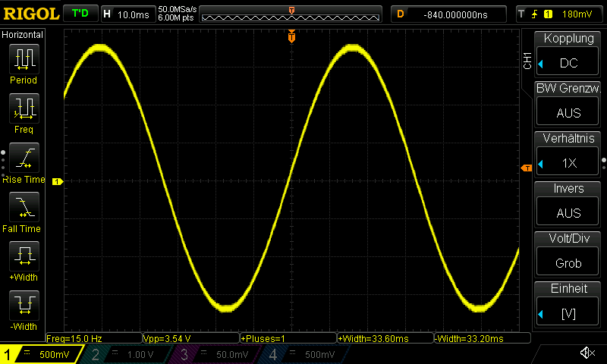Click the RIGOL logo
607x364 pixels.
[x=30, y=14]
